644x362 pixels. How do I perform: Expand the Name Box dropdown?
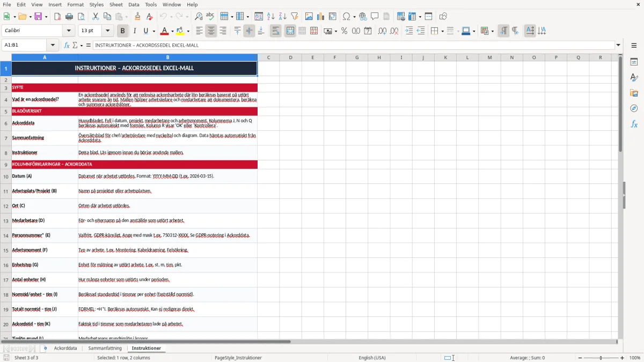click(x=53, y=45)
